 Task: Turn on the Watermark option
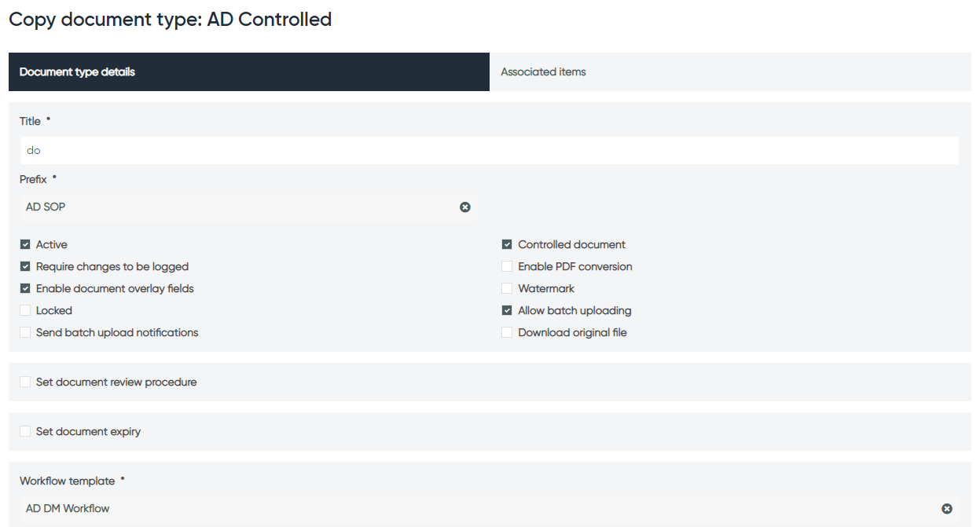507,288
